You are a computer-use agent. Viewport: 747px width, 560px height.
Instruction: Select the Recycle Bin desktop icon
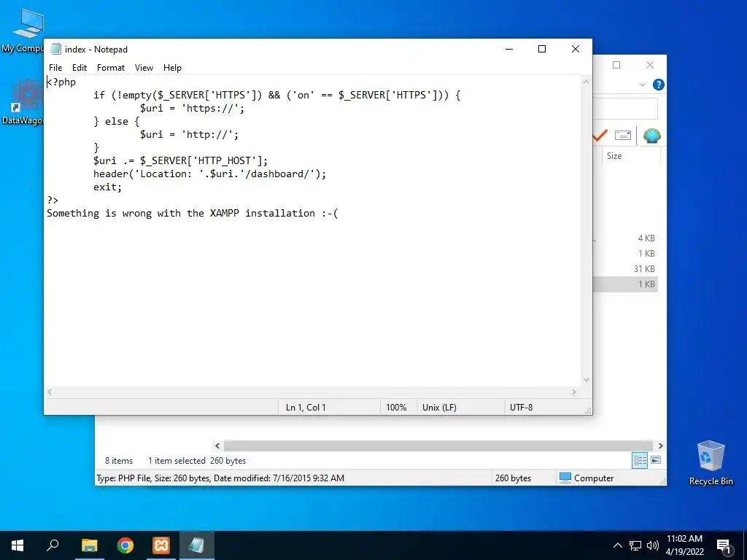(711, 463)
